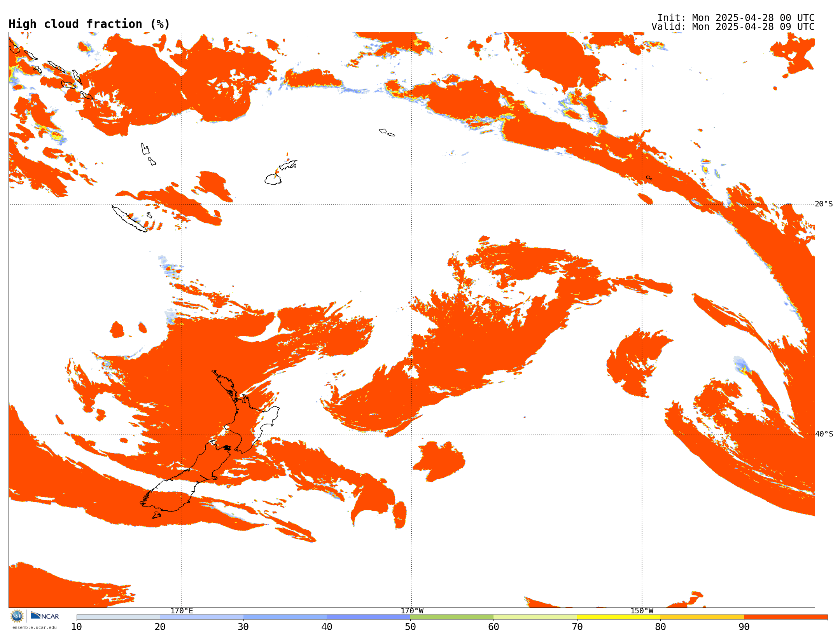Click the Samoa islands outline
The width and height of the screenshot is (840, 632).
(387, 133)
